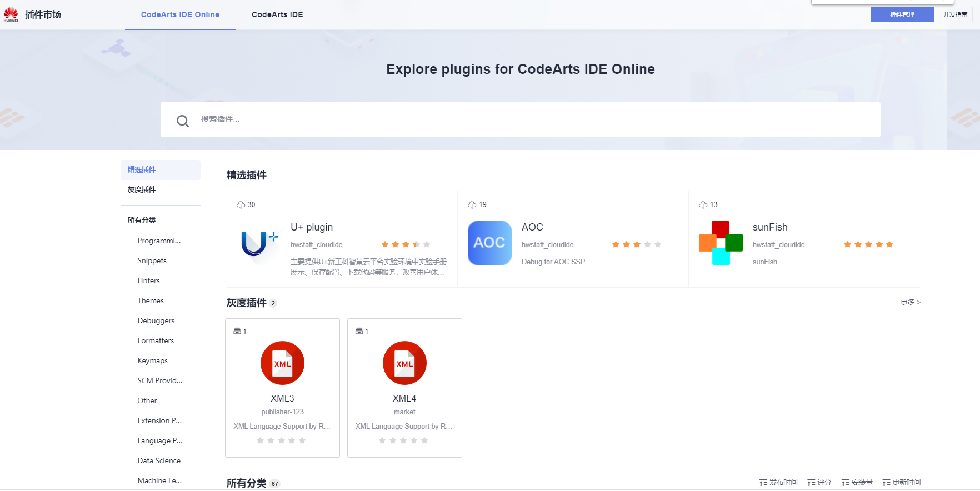Open the Keymaps category
Screen dimensions: 980x491
click(152, 360)
